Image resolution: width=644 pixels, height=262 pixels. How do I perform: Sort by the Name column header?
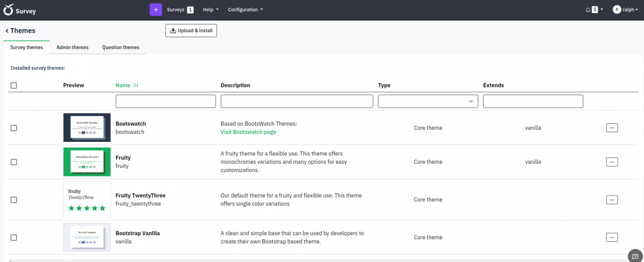(123, 85)
